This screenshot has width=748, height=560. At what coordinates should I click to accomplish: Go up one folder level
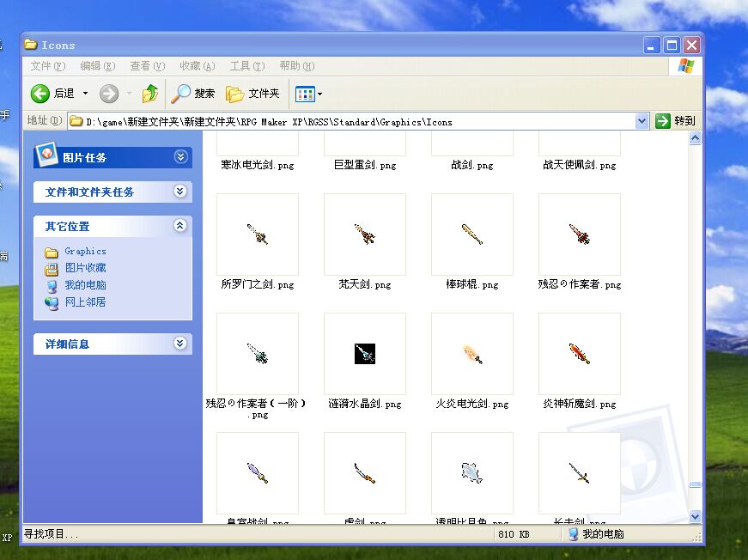[x=149, y=94]
